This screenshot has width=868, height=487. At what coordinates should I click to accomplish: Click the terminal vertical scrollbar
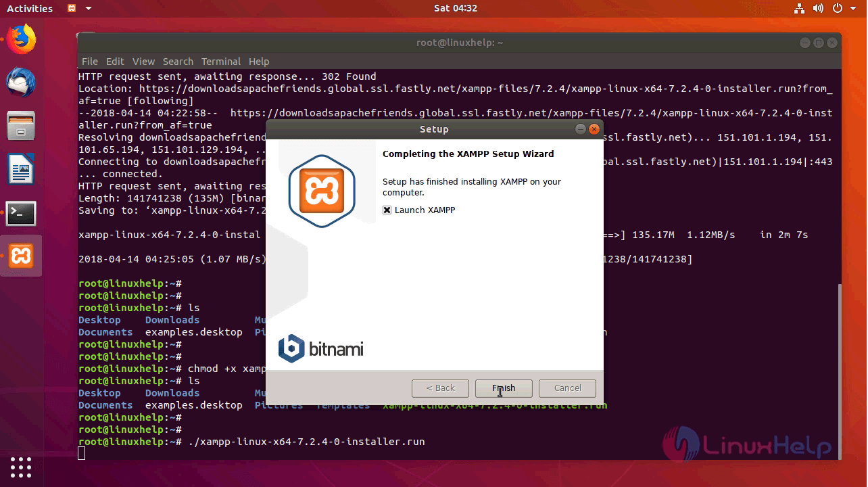pyautogui.click(x=839, y=371)
